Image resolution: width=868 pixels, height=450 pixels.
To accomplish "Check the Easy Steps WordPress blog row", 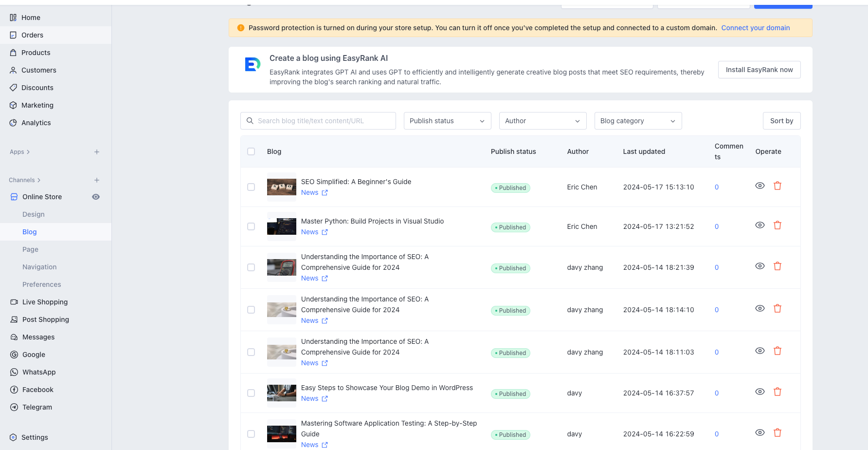I will (x=251, y=393).
